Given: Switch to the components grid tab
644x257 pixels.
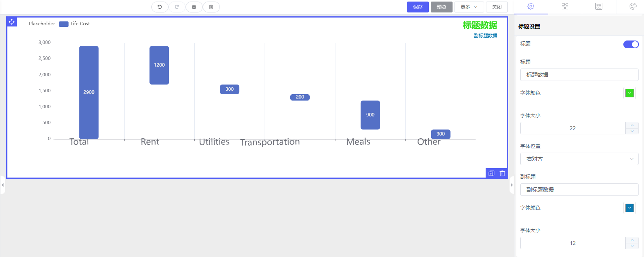Looking at the screenshot, I should [565, 6].
